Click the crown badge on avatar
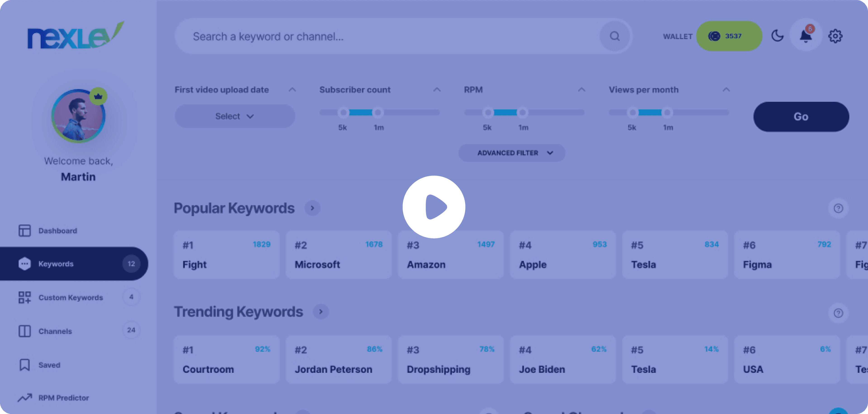This screenshot has width=868, height=414. [98, 97]
